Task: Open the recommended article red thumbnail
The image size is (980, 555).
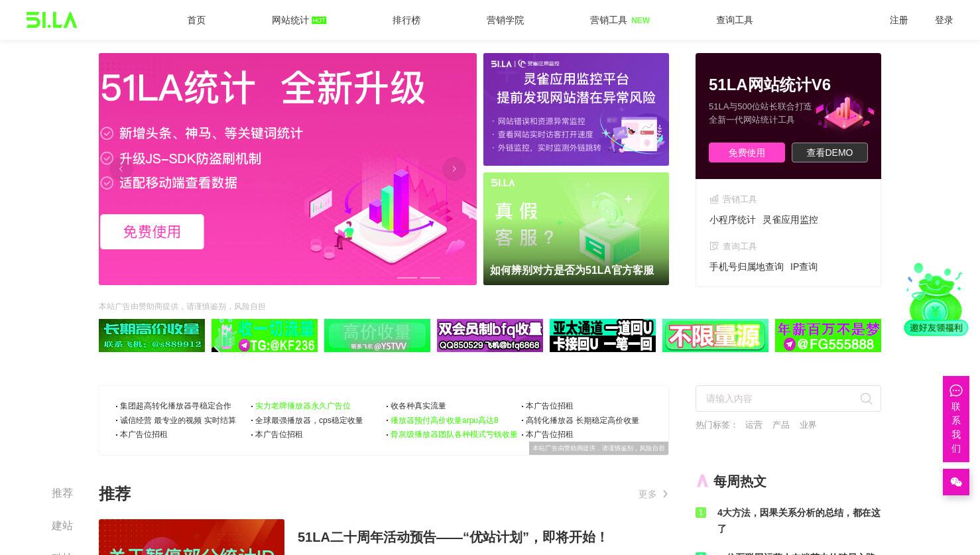Action: (x=192, y=537)
